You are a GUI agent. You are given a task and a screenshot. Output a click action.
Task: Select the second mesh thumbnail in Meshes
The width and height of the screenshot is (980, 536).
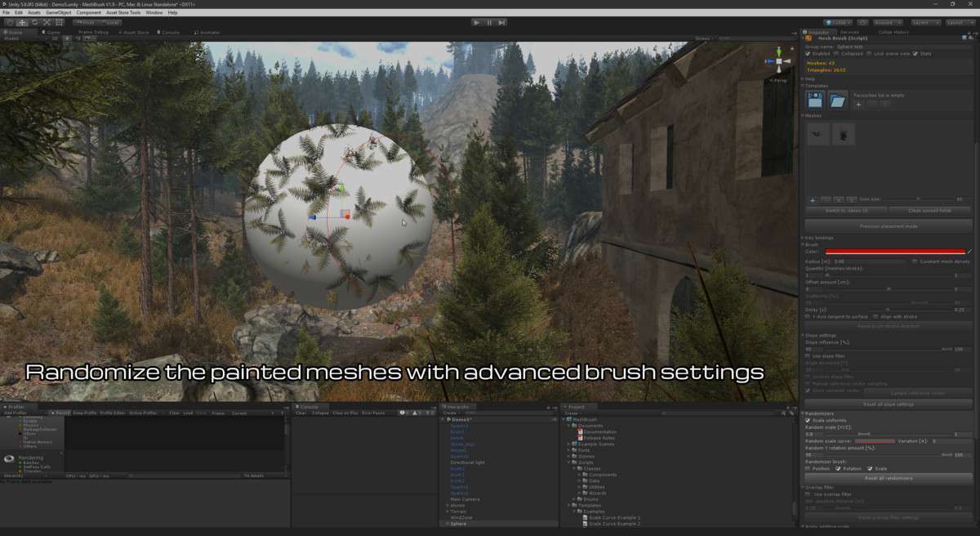843,133
